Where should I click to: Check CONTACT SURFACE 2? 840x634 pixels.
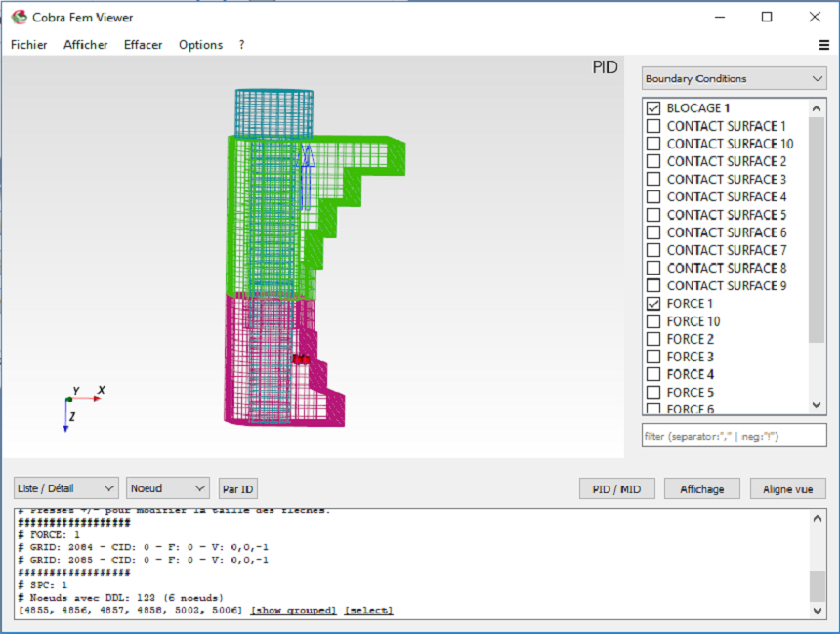pos(653,161)
